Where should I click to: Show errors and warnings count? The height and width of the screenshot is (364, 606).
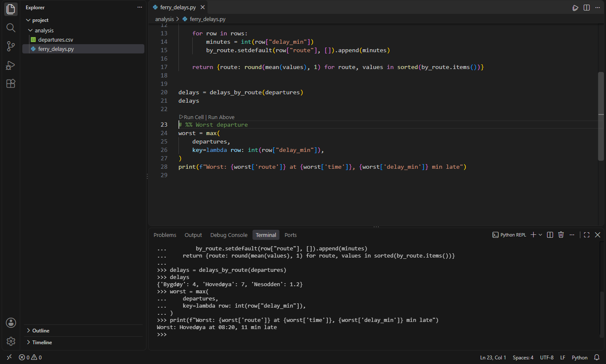point(30,358)
